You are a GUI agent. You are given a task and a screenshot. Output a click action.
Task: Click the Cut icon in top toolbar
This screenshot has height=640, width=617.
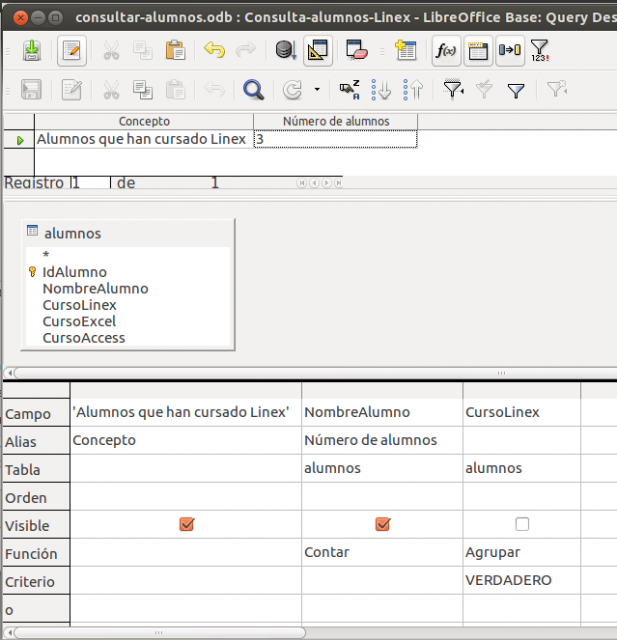[x=111, y=51]
